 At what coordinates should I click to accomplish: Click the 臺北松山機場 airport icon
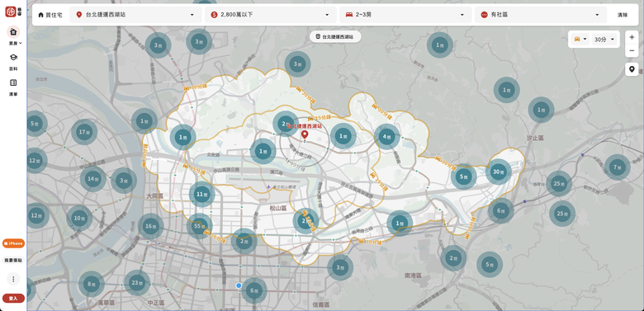tap(268, 187)
